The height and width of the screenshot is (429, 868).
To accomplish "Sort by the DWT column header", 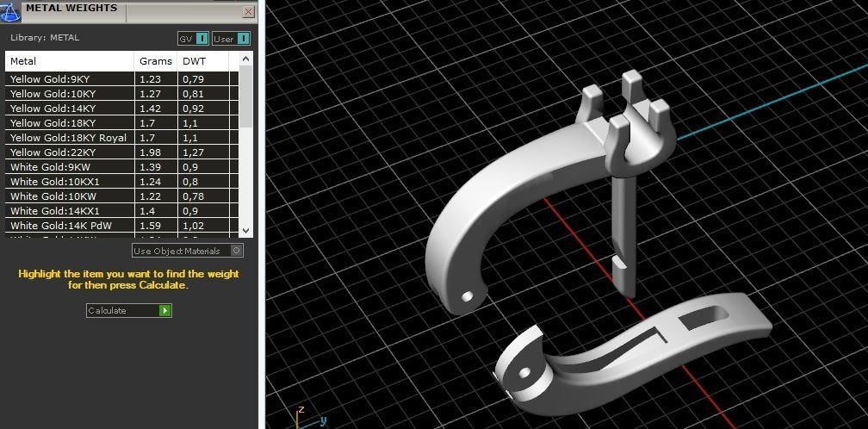I will 202,61.
